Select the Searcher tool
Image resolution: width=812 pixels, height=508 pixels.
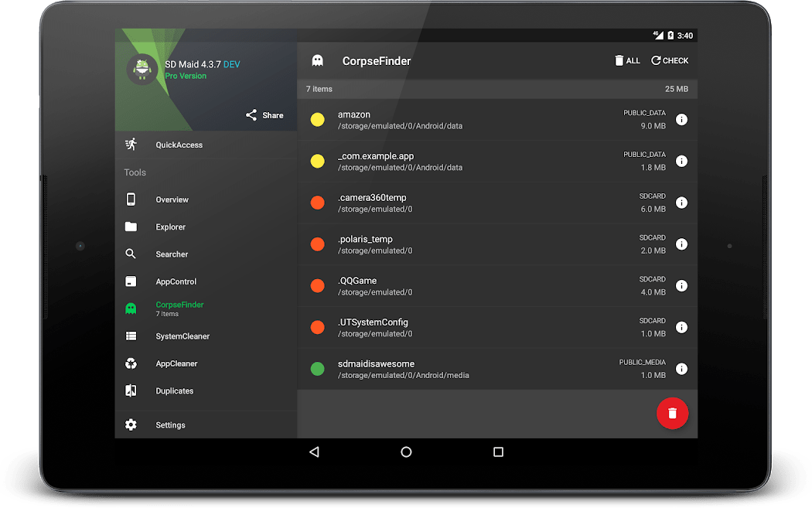pos(172,254)
